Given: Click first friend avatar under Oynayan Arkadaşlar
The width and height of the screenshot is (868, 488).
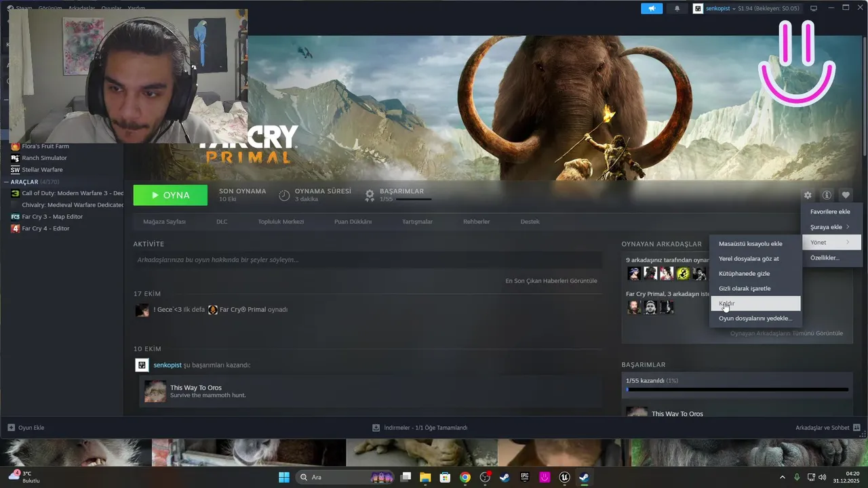Looking at the screenshot, I should 633,273.
